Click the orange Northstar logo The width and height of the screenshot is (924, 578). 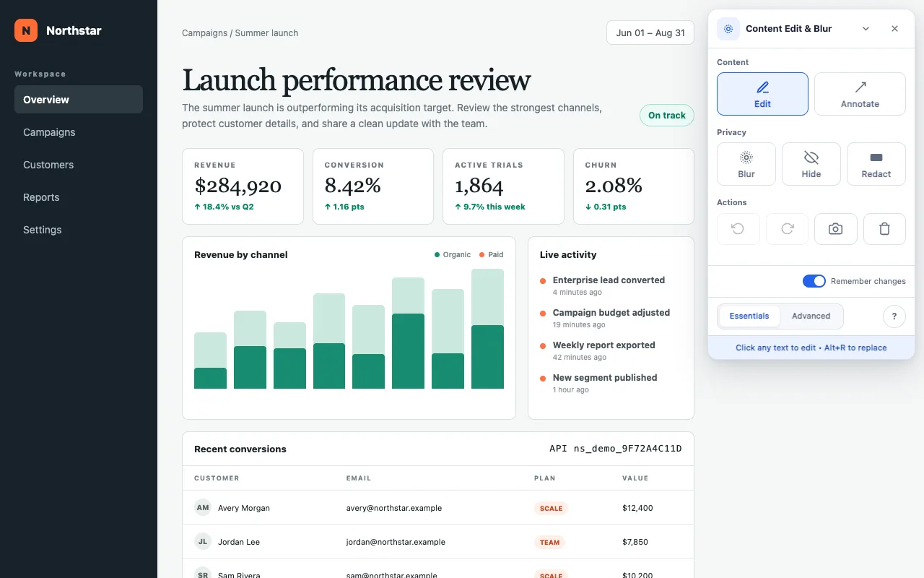26,30
